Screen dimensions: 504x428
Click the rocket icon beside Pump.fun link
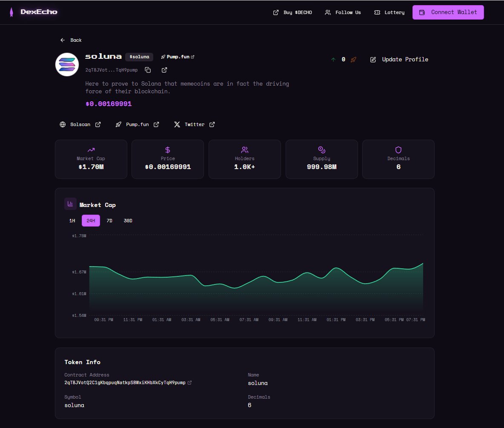[118, 124]
